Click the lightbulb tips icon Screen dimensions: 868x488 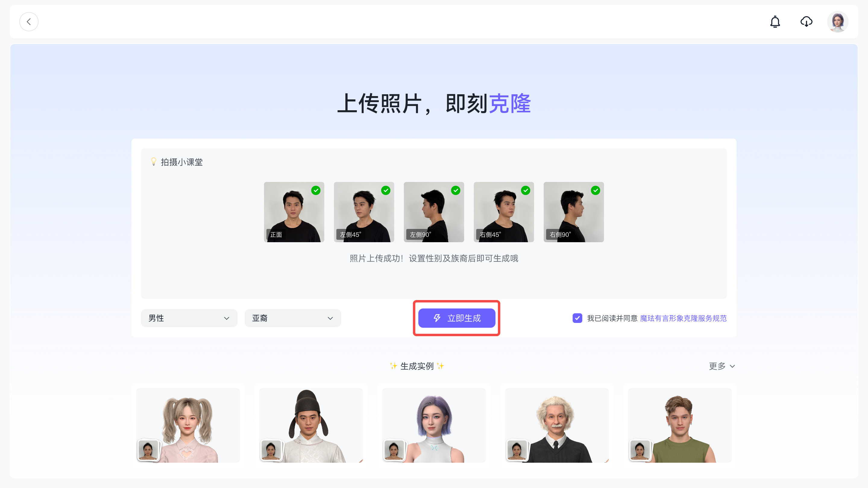[154, 162]
